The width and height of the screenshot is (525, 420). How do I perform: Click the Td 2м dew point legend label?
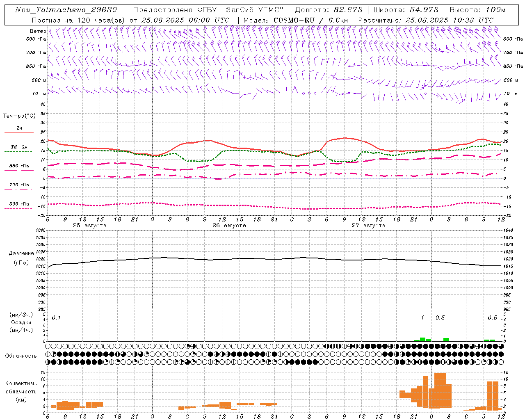(19, 147)
